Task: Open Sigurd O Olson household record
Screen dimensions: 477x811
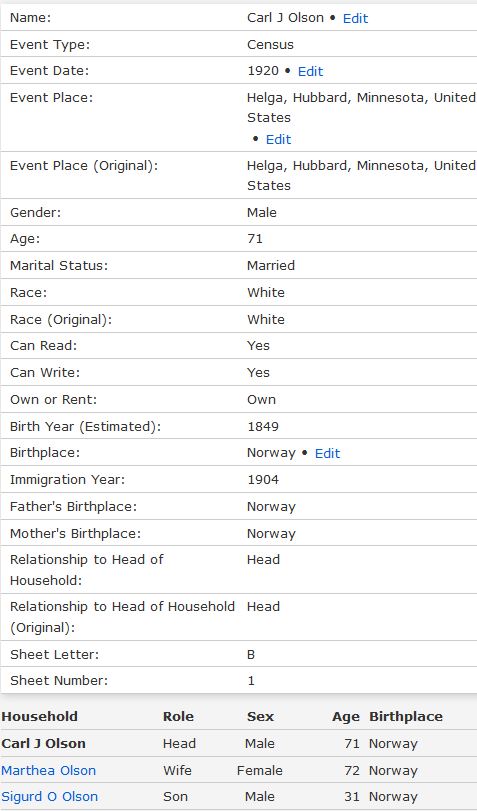Action: [x=50, y=797]
